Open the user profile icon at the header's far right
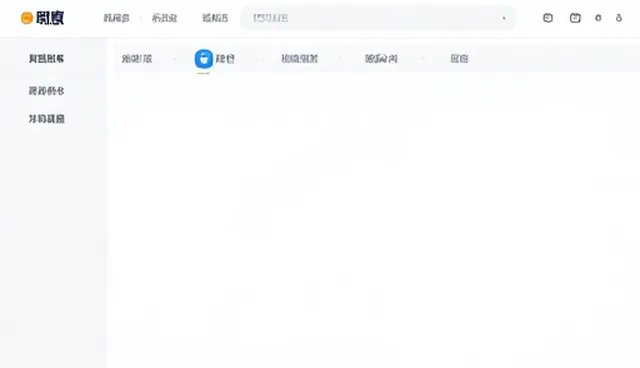This screenshot has height=368, width=640. [x=619, y=18]
